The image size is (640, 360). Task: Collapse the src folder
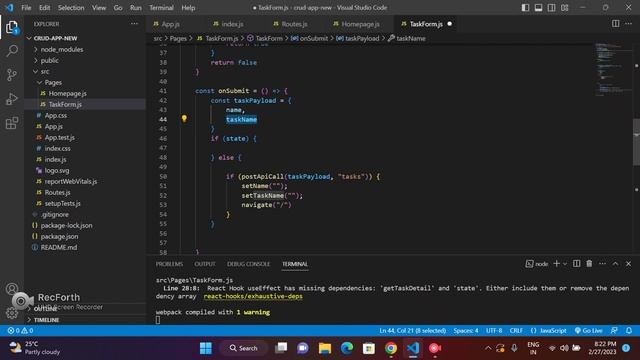point(45,71)
